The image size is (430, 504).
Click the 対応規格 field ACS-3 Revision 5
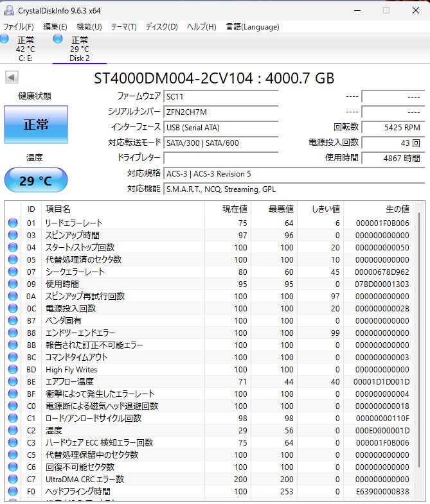pyautogui.click(x=294, y=173)
